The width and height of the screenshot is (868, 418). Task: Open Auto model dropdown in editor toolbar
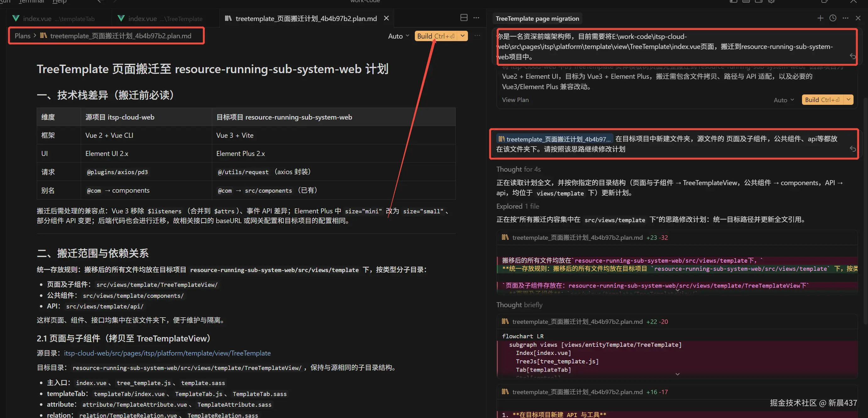pos(398,36)
